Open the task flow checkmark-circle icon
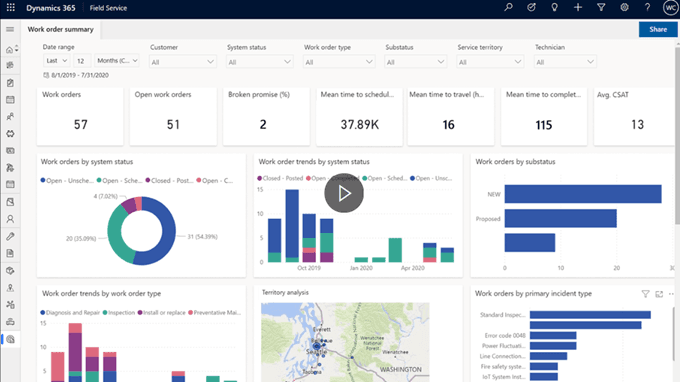 click(x=531, y=7)
